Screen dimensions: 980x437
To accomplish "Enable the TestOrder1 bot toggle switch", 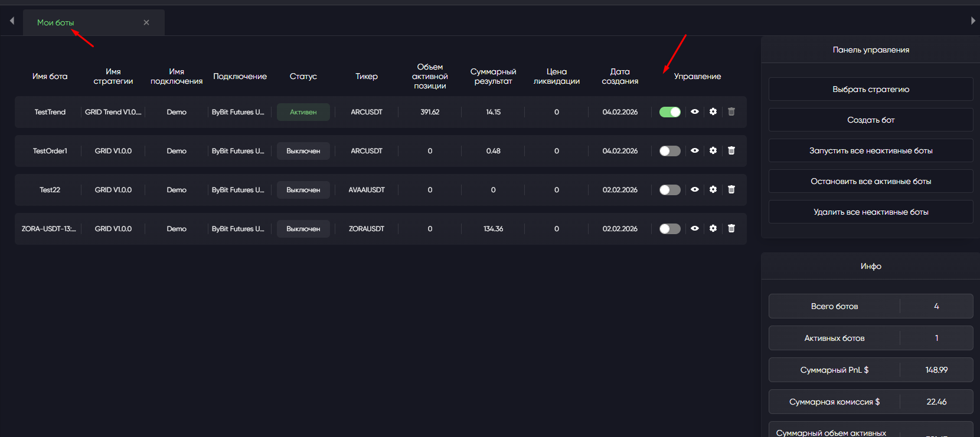I will (670, 151).
